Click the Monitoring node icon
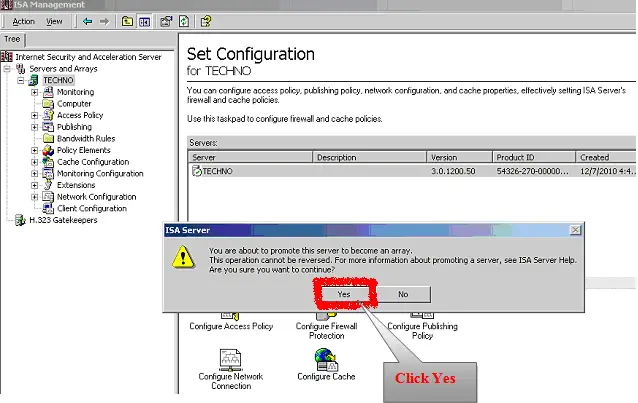The width and height of the screenshot is (638, 403). (x=48, y=92)
